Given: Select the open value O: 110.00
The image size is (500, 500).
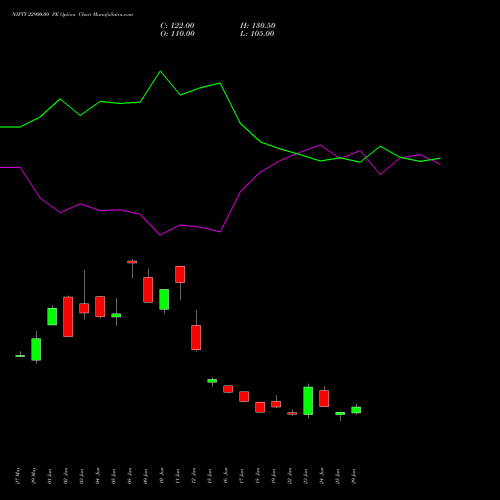Looking at the screenshot, I should point(177,34).
